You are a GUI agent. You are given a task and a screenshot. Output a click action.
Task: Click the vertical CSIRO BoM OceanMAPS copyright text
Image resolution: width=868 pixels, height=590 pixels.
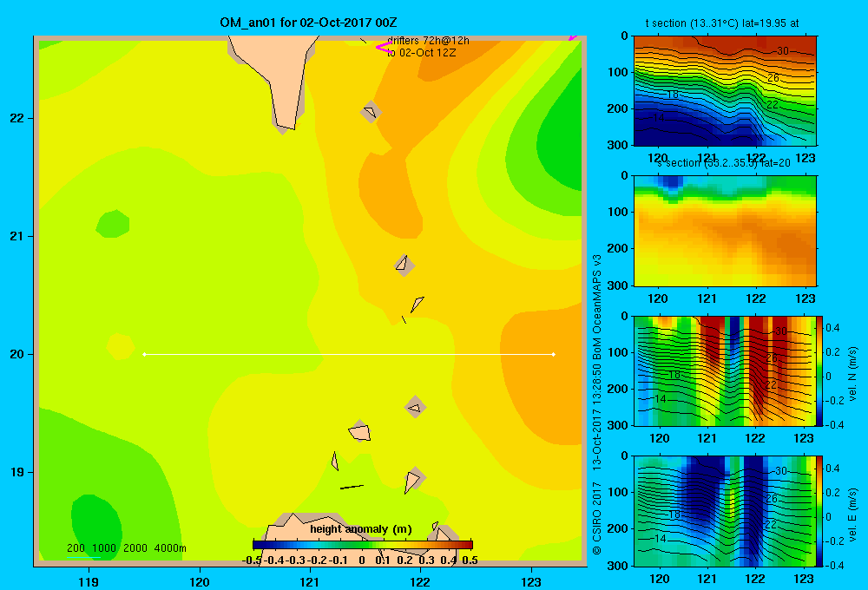coord(597,404)
